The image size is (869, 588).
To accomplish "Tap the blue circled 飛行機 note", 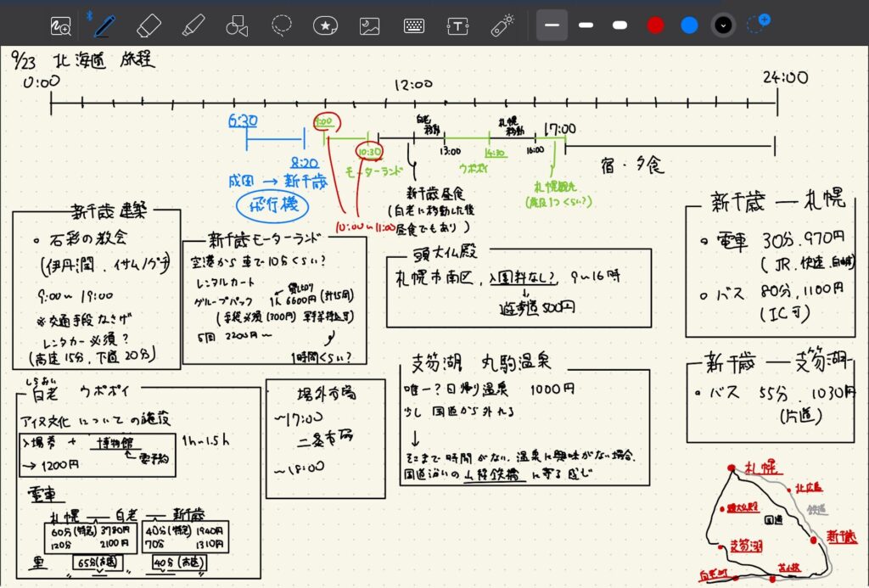I will 272,204.
